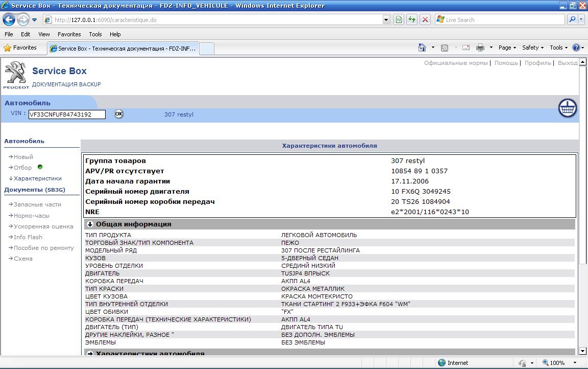Screen dimensions: 588x369
Task: Open the Safety command menu
Action: [532, 48]
